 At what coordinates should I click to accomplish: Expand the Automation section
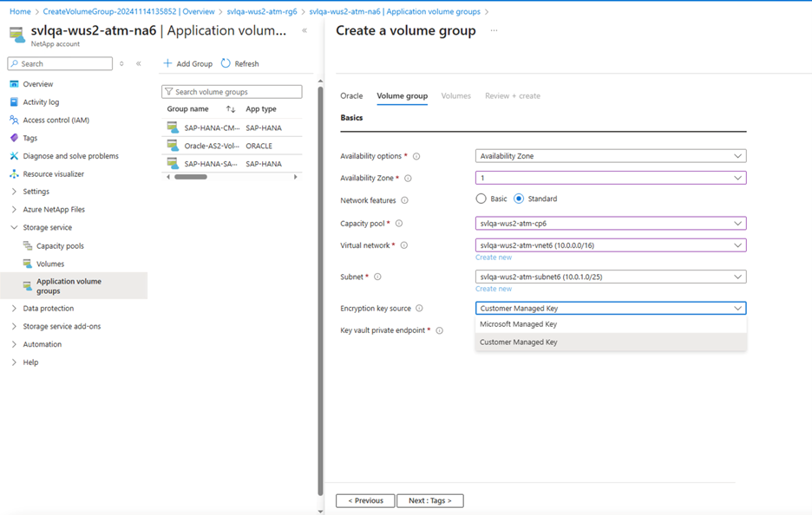point(14,345)
